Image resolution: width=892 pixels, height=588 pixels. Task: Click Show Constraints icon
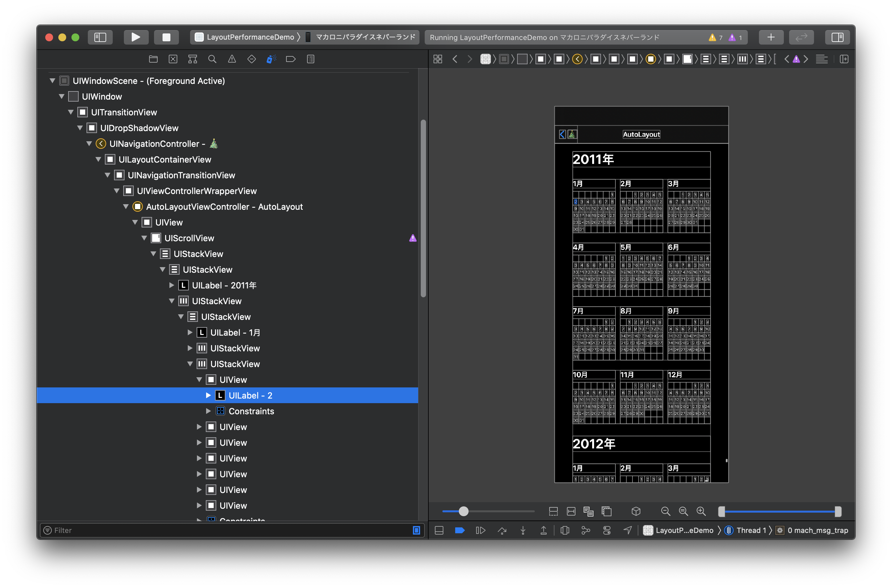point(571,511)
